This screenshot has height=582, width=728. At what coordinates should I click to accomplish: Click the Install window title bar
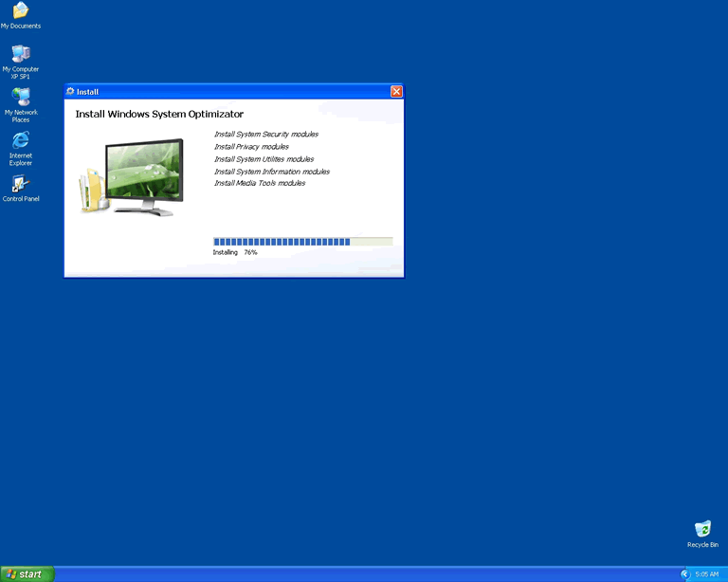coord(227,92)
